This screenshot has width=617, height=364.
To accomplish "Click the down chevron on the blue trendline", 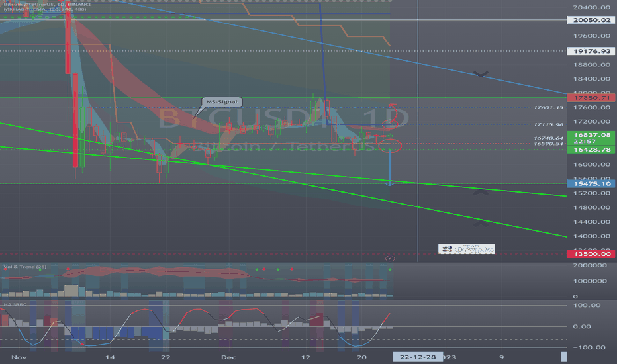I will click(x=481, y=74).
